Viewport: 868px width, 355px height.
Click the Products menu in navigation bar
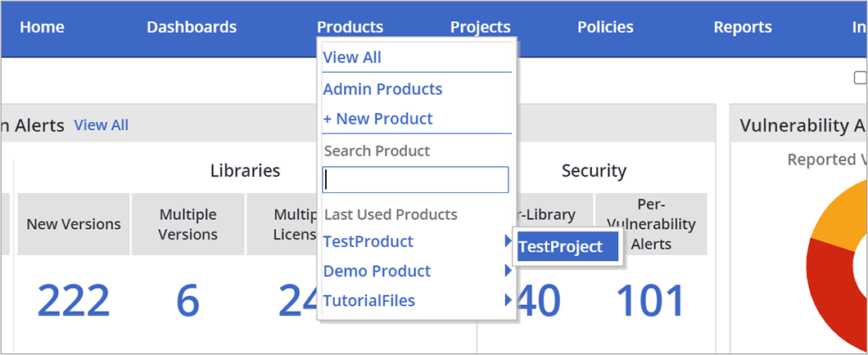pos(350,27)
